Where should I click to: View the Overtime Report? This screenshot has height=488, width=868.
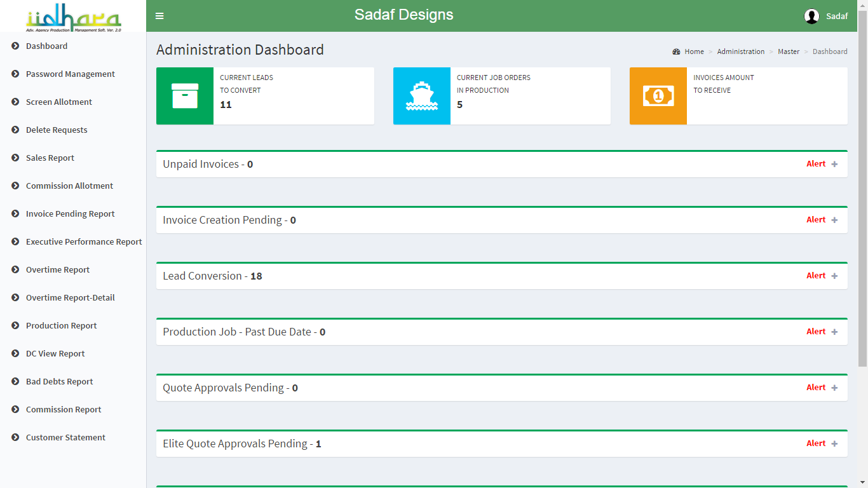pyautogui.click(x=58, y=269)
